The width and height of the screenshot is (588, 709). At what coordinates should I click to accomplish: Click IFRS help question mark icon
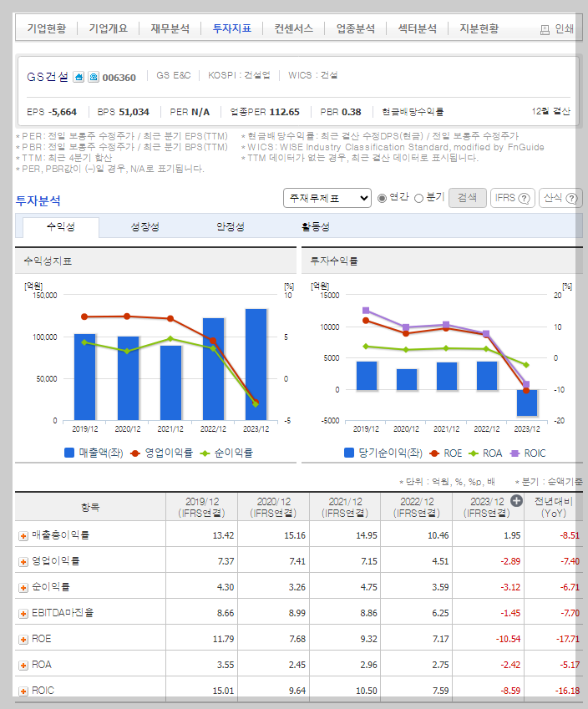(x=524, y=198)
